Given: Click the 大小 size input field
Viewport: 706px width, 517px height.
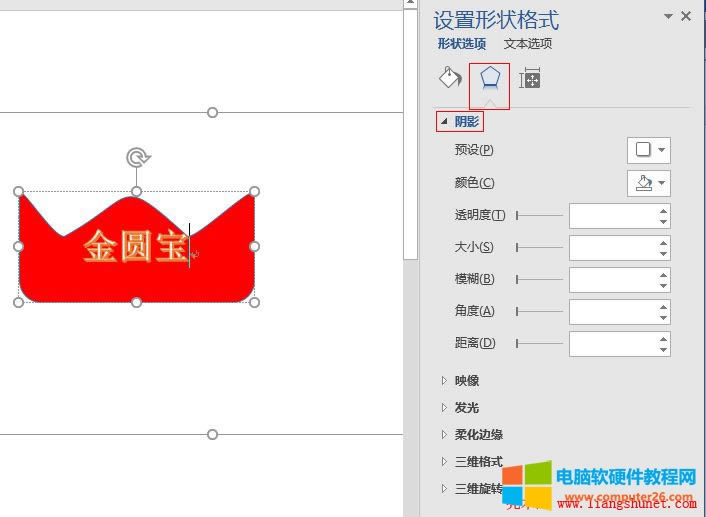Looking at the screenshot, I should 612,248.
